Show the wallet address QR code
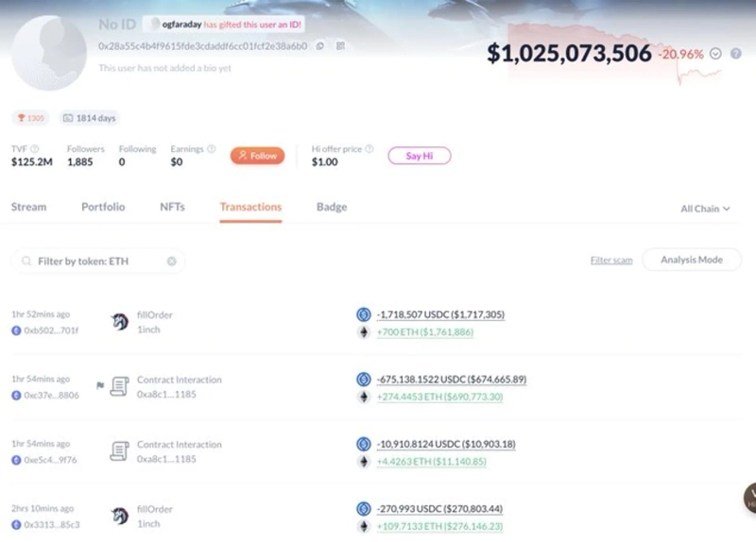Viewport: 756px width, 542px height. pos(340,45)
